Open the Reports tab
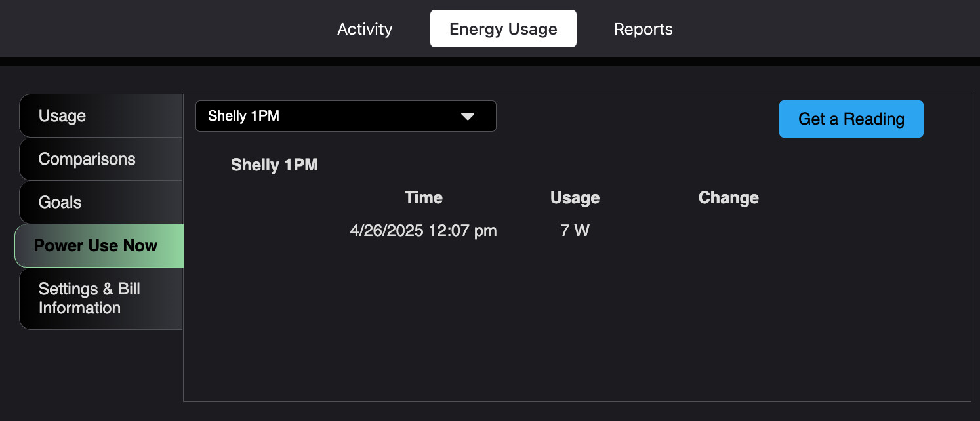This screenshot has height=421, width=980. pyautogui.click(x=643, y=29)
